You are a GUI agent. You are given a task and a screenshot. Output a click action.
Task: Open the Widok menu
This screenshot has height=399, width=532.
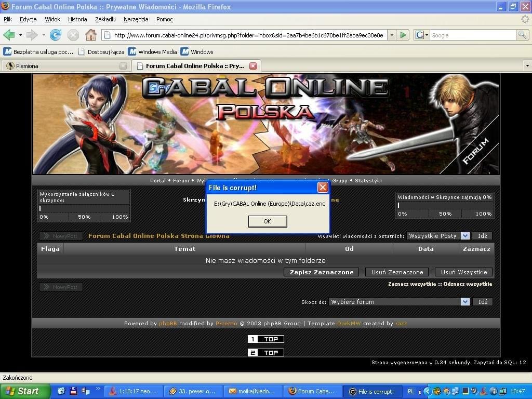point(52,19)
